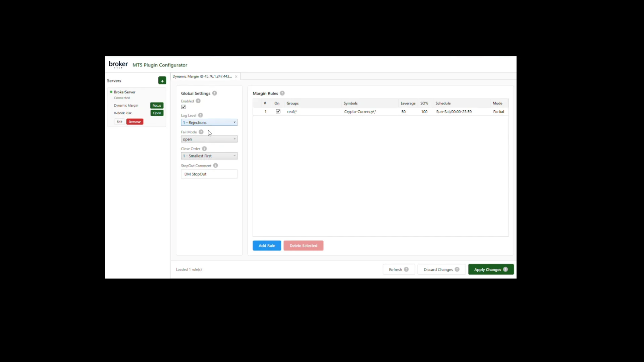Click help icon beside Enabled label
This screenshot has height=362, width=644.
tap(198, 101)
